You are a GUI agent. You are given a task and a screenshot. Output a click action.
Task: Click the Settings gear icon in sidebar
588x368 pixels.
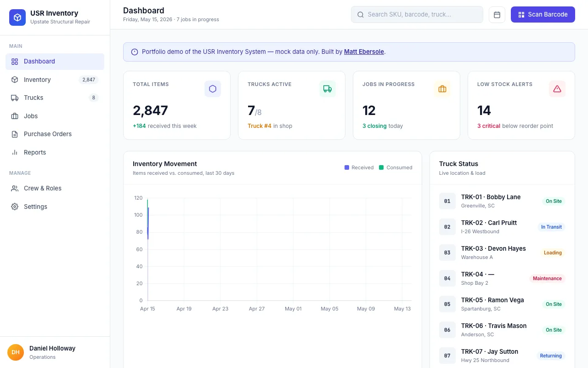coord(15,207)
